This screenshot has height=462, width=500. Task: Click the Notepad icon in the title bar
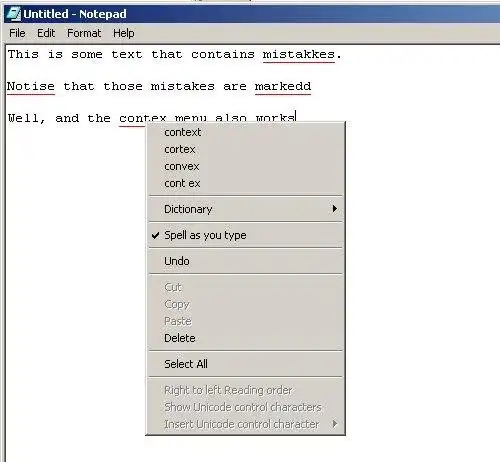click(14, 14)
